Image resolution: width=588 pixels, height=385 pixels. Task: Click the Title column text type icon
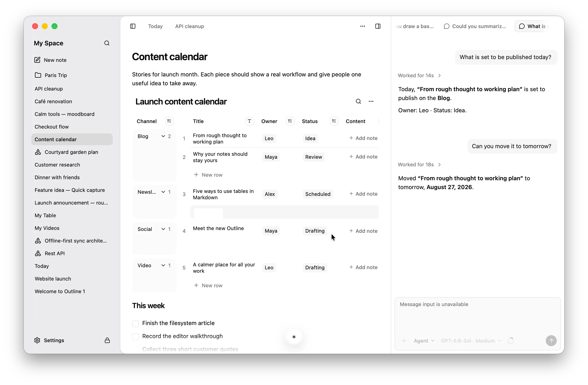[249, 121]
